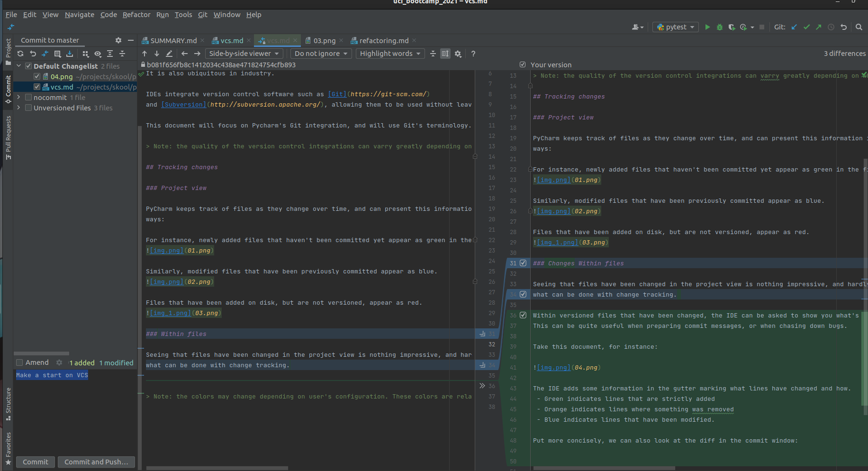Click the Refresh icon in the Commit panel
Viewport: 868px width, 471px height.
pyautogui.click(x=20, y=54)
